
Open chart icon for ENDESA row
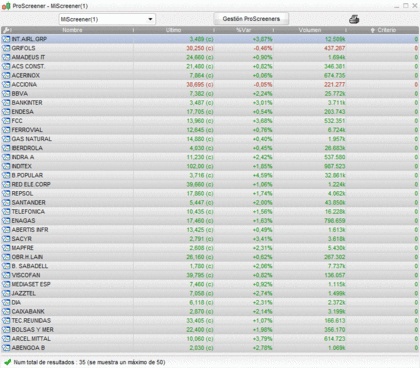6,112
